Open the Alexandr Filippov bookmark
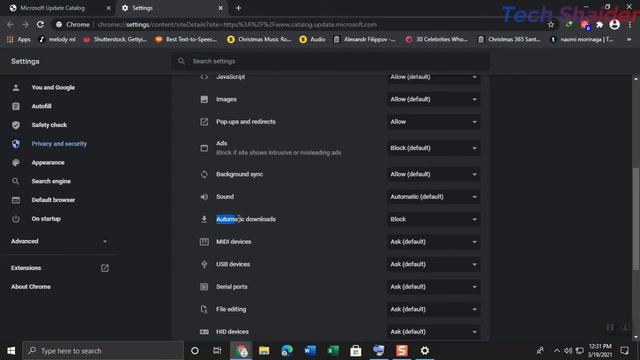Viewport: 640px width, 360px height. pos(364,39)
